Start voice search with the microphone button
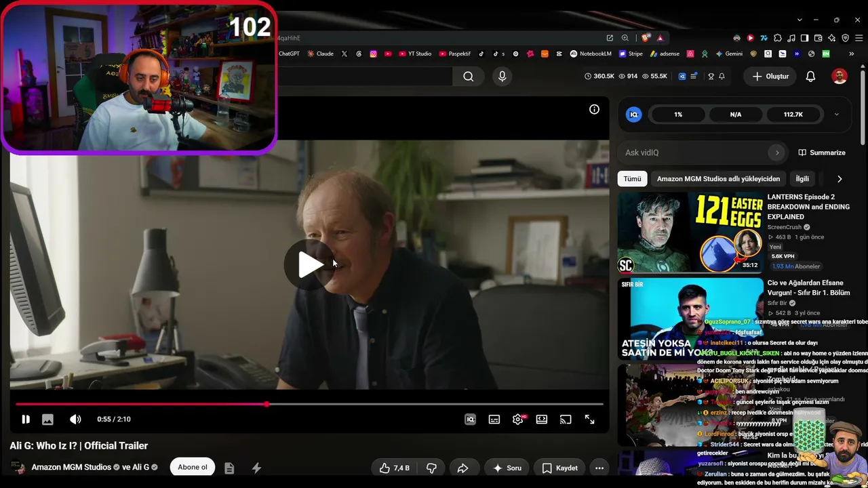 click(x=502, y=77)
